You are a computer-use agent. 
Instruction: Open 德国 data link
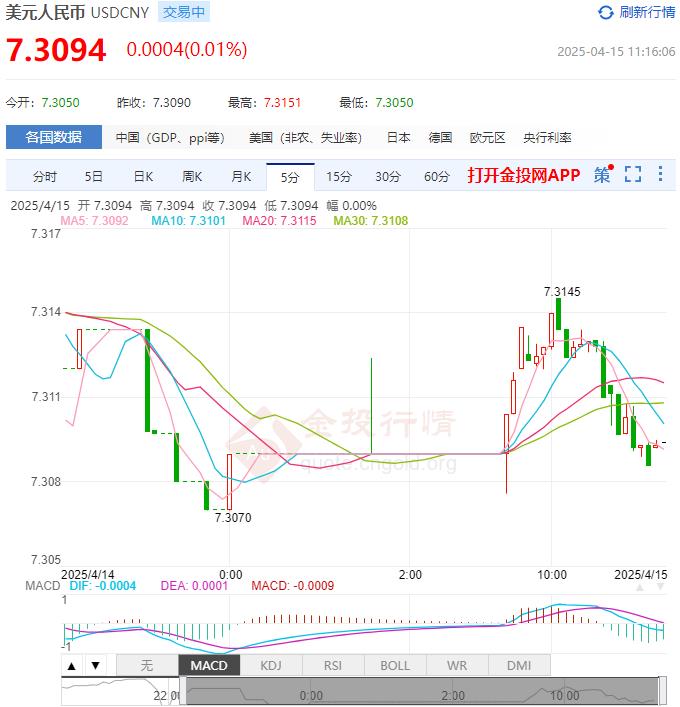(x=440, y=138)
